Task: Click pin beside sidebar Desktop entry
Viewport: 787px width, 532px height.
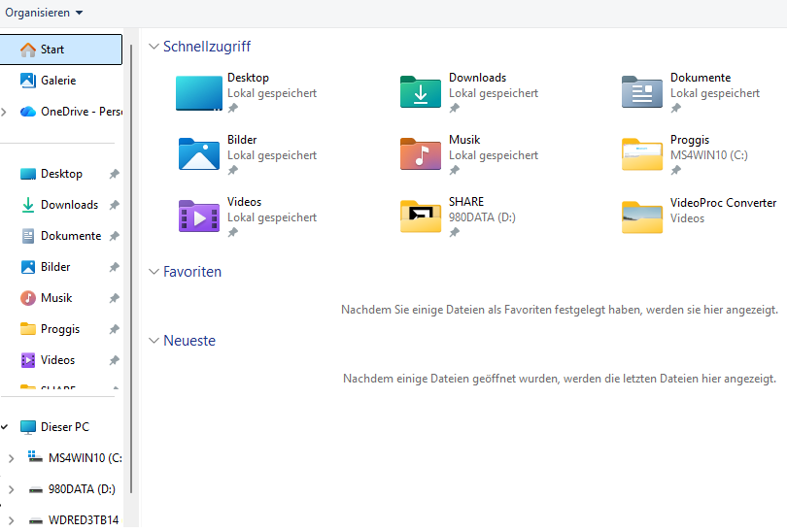Action: pos(115,174)
